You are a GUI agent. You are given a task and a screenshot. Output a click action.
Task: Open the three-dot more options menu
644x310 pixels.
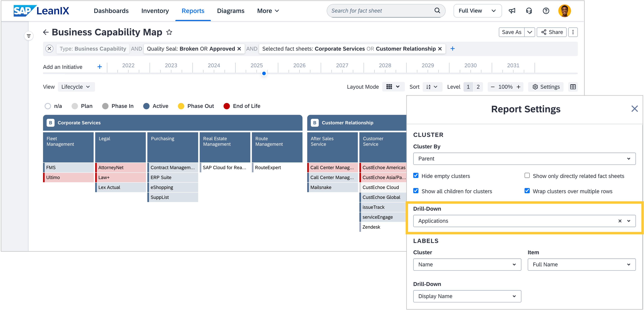click(573, 32)
